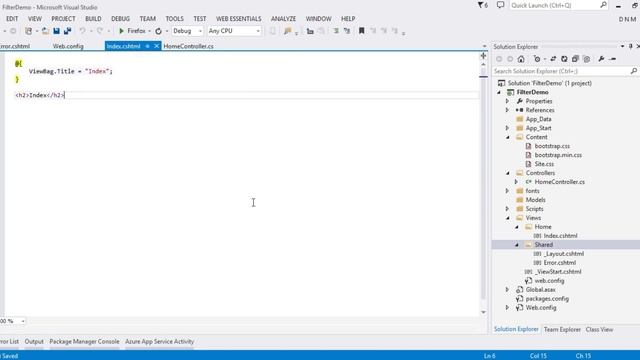Click the Quick Launch magnifier icon
This screenshot has width=640, height=360.
[603, 5]
